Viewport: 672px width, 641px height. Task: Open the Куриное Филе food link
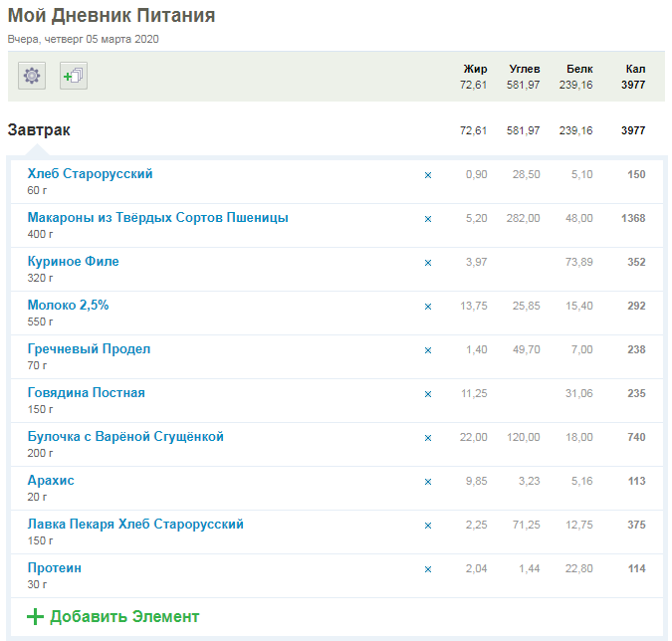point(73,262)
